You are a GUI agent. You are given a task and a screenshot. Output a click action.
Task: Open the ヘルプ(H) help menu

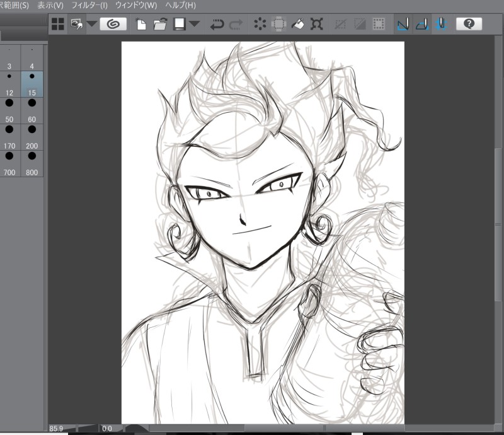pos(180,5)
